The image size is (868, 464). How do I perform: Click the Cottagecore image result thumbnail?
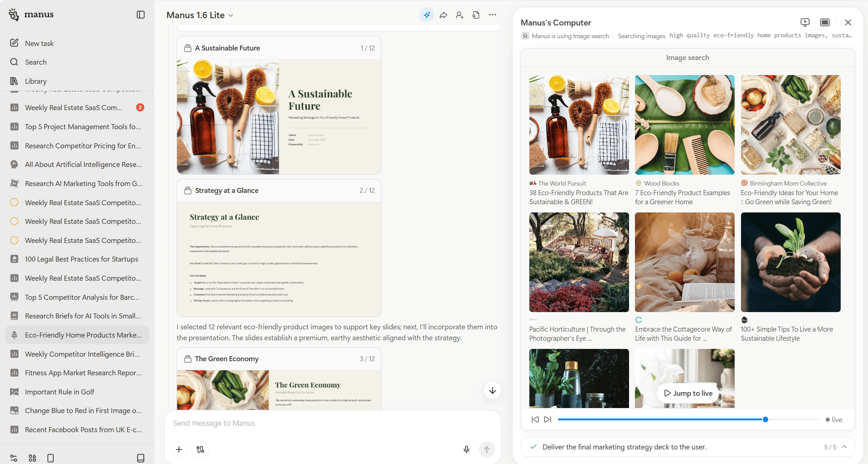685,262
